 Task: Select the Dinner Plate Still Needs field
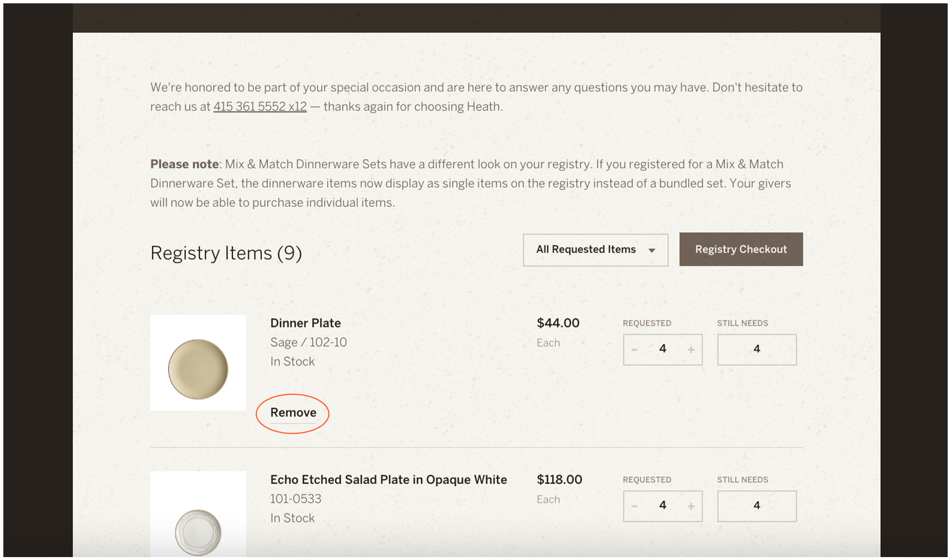coord(757,349)
